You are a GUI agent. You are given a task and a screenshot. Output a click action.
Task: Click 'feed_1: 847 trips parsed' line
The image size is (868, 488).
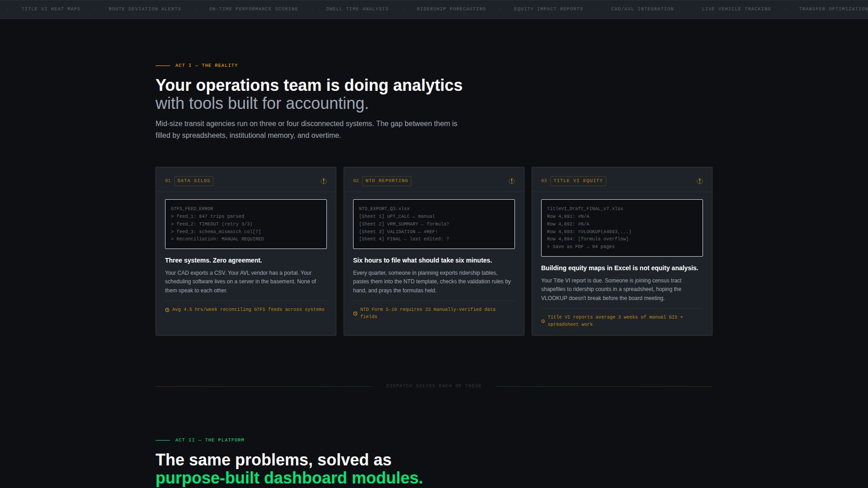pyautogui.click(x=208, y=216)
